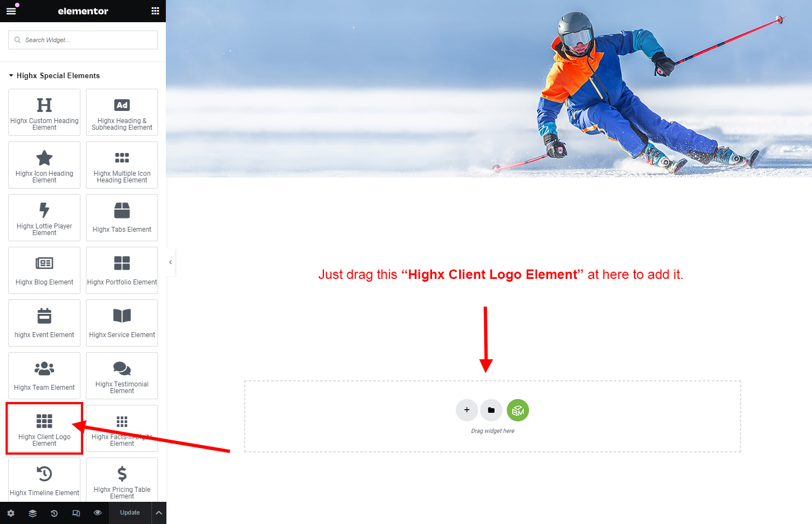Click the Highx Client Logo Element widget

[x=44, y=428]
